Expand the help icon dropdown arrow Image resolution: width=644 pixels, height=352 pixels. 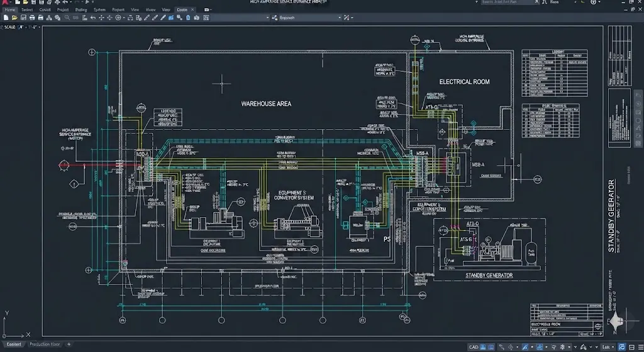599,2
